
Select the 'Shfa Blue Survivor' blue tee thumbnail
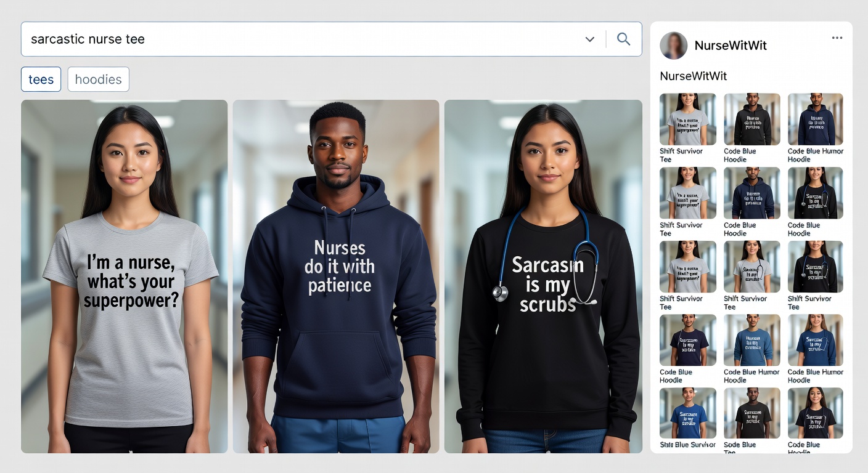pos(688,413)
